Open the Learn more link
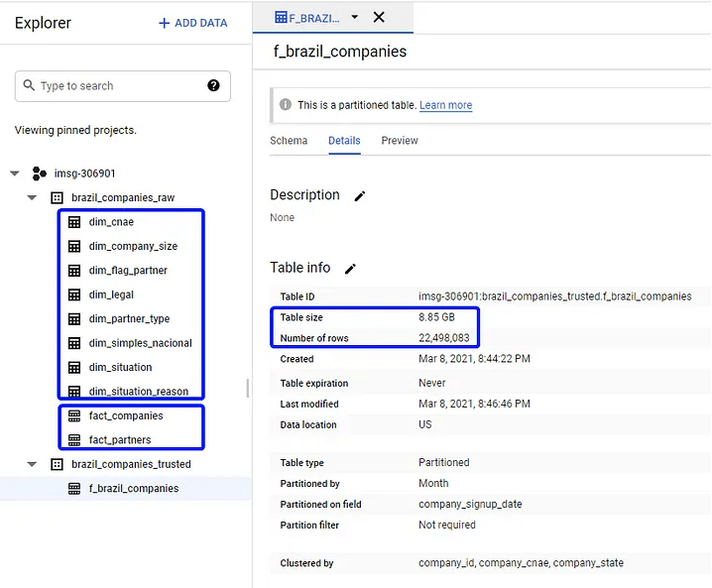The width and height of the screenshot is (712, 588). [x=445, y=105]
